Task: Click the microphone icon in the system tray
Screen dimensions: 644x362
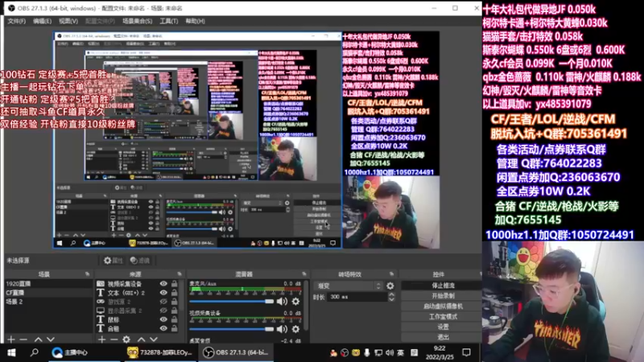Action: tap(367, 352)
